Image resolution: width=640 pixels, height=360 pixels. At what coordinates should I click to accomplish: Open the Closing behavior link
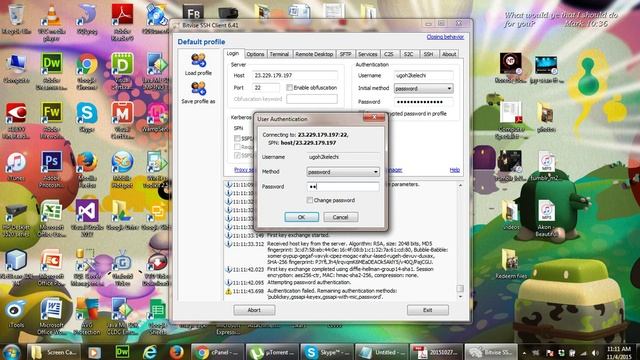pos(445,37)
